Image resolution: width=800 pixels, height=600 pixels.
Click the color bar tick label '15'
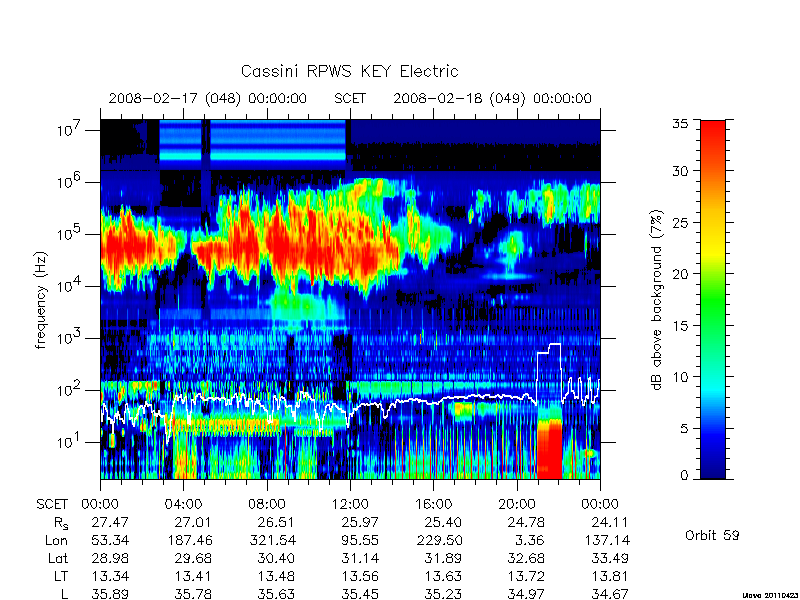[x=680, y=326]
